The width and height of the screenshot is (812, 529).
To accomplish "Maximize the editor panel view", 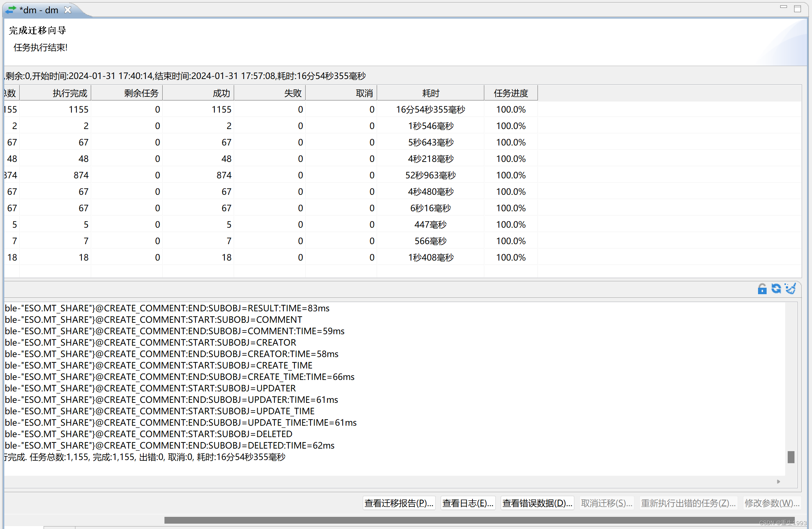I will coord(797,9).
